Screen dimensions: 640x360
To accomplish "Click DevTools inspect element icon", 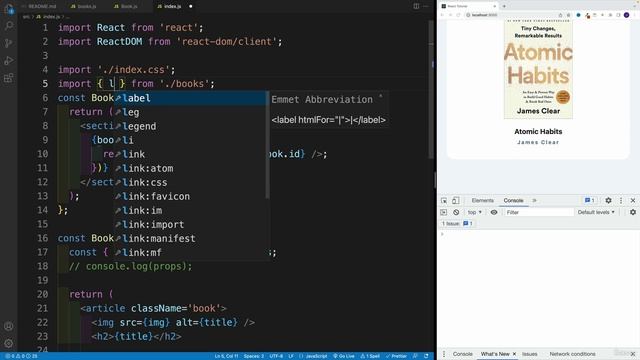I will [x=444, y=200].
